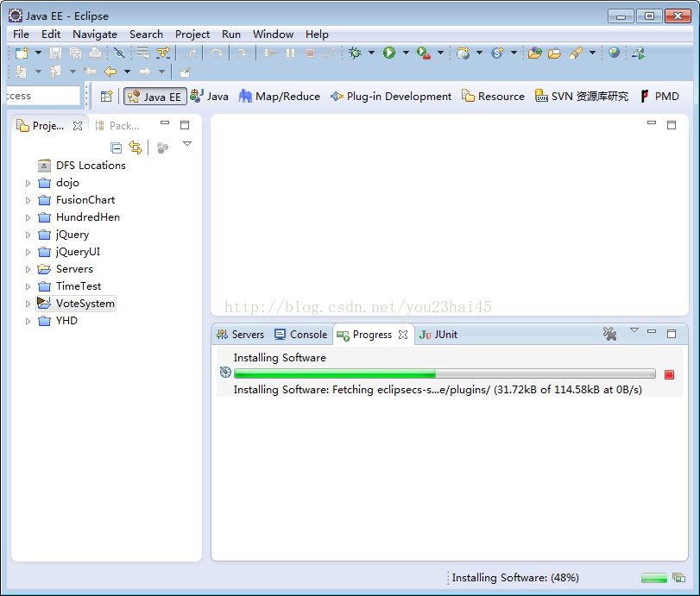The image size is (700, 596).
Task: Switch to PMD perspective
Action: 659,97
